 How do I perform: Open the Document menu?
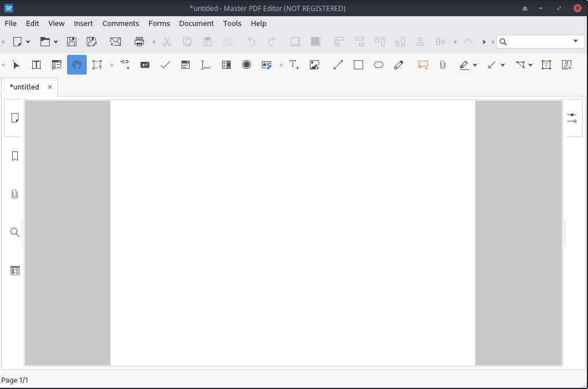tap(196, 24)
